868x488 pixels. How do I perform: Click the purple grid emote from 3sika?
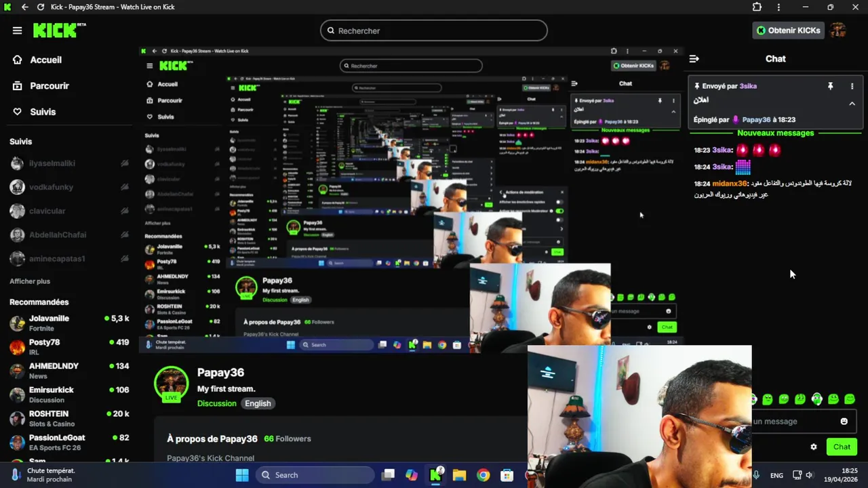(743, 167)
